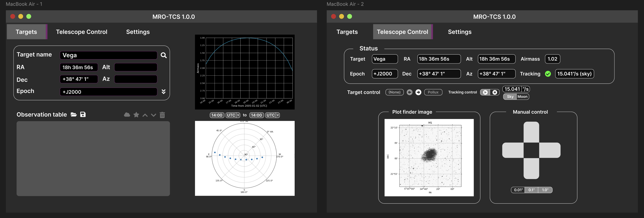Click the Status Alt value field
644x218 pixels.
pyautogui.click(x=497, y=59)
